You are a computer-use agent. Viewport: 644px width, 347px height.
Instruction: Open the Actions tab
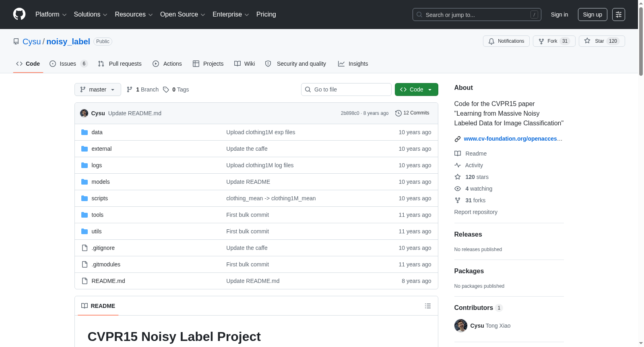(x=167, y=64)
